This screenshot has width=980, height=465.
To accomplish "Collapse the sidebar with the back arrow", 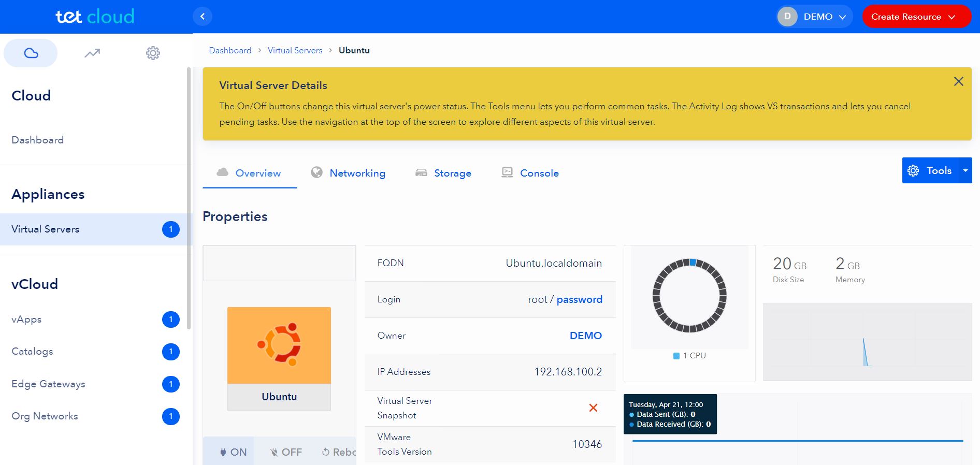I will 203,17.
